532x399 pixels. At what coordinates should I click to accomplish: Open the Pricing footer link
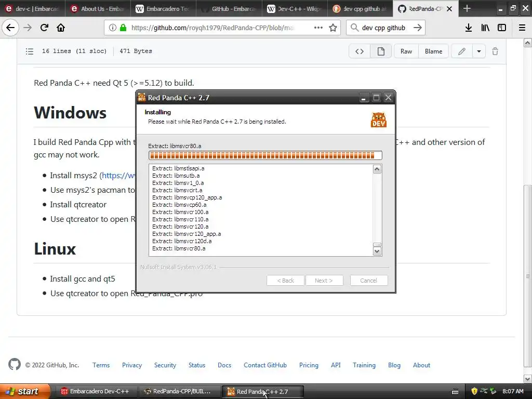[309, 365]
